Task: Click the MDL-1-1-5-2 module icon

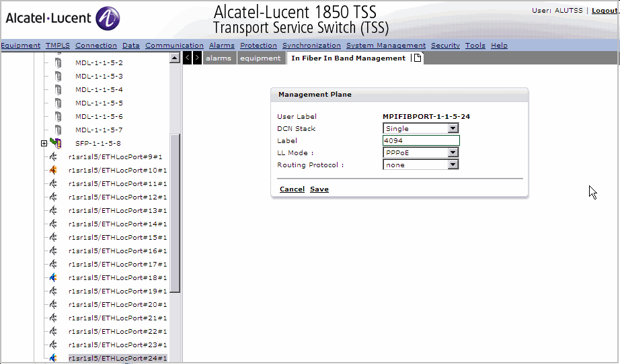Action: pos(58,62)
